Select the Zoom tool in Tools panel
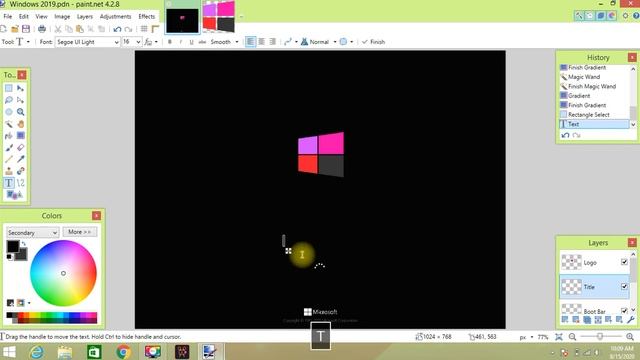 pyautogui.click(x=20, y=112)
